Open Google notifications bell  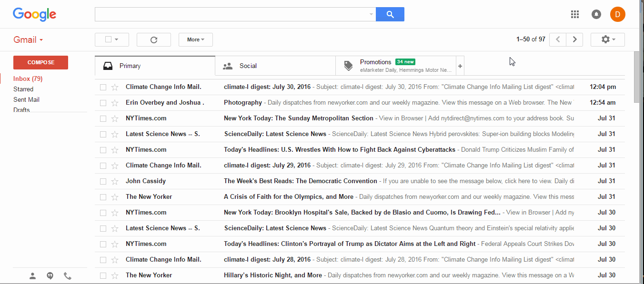click(596, 14)
